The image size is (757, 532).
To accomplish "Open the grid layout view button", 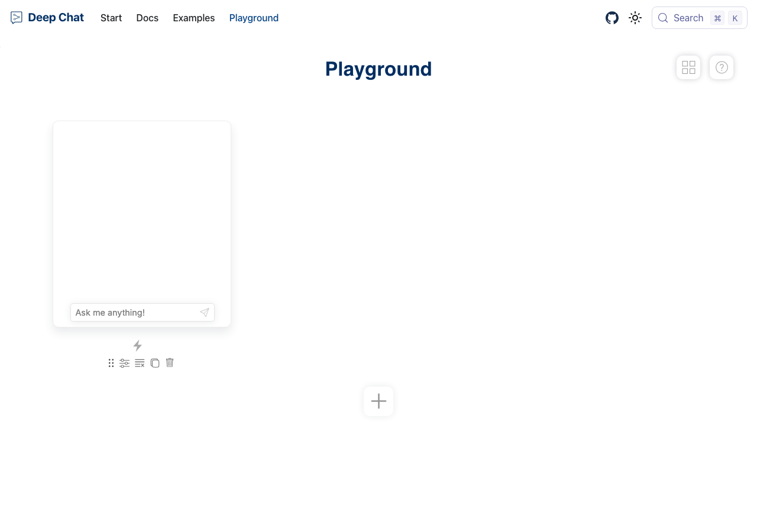I will click(x=688, y=67).
